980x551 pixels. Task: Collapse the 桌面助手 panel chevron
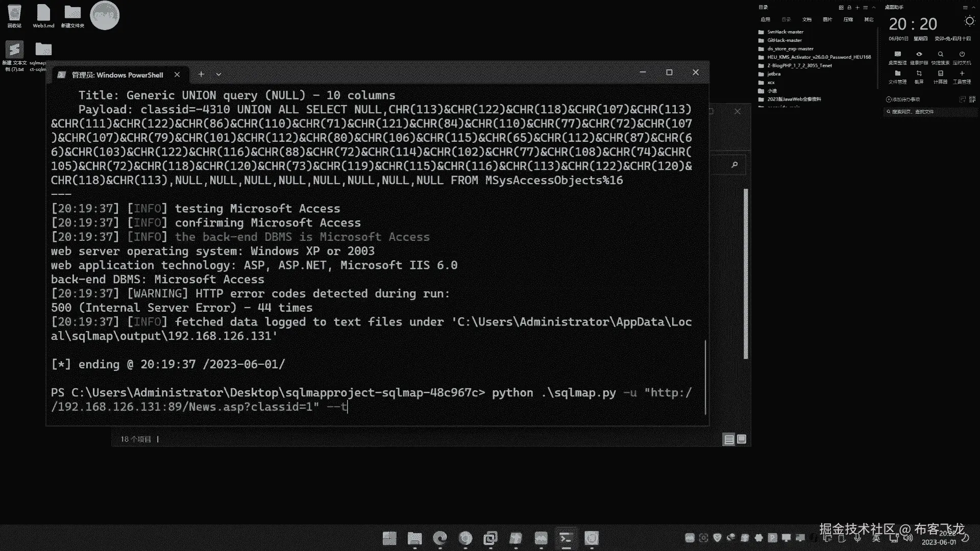point(973,8)
